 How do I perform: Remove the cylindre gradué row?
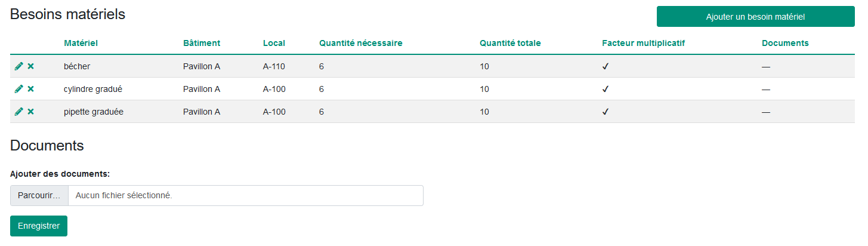pyautogui.click(x=30, y=89)
